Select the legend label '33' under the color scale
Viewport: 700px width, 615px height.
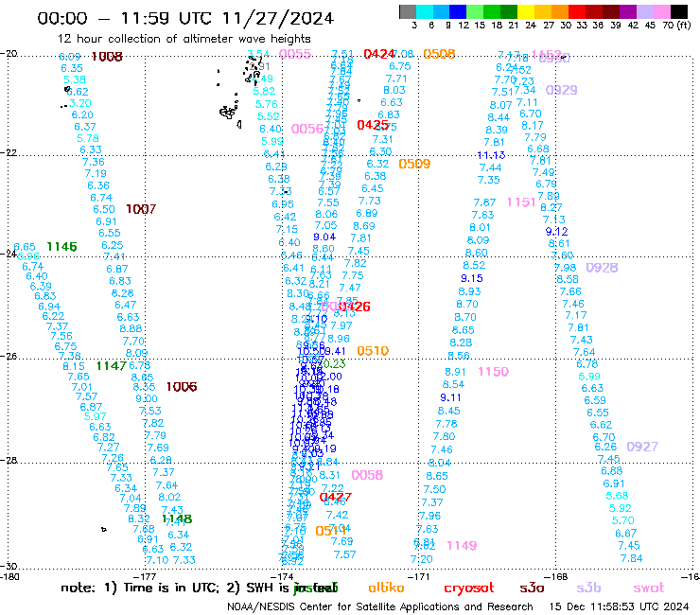coord(581,25)
